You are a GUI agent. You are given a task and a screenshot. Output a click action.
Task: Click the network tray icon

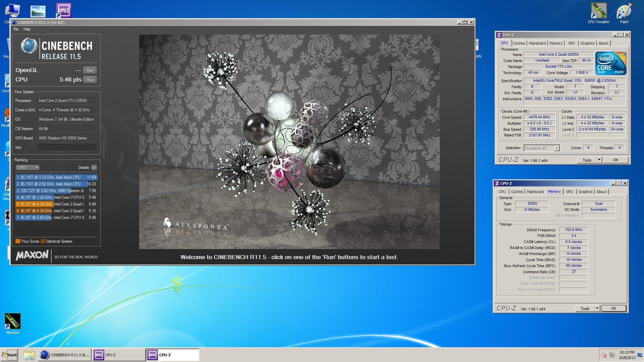612,355
